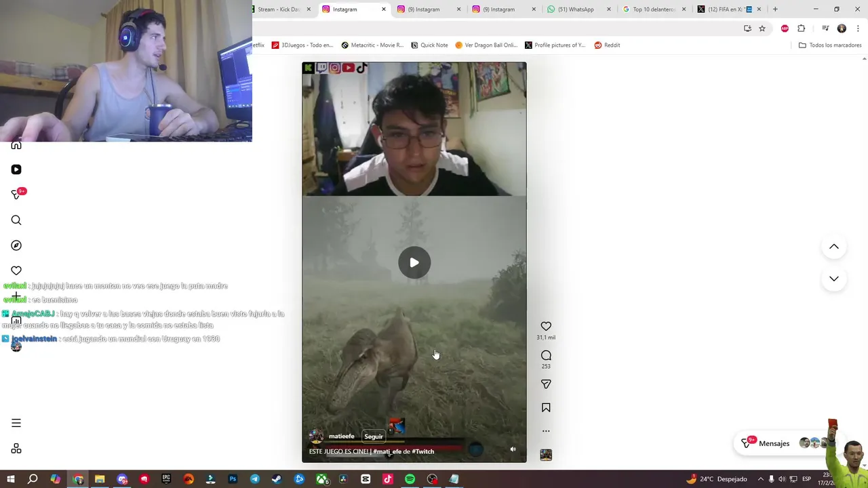Play the paused Instagram reel
The image size is (868, 488).
coord(414,263)
